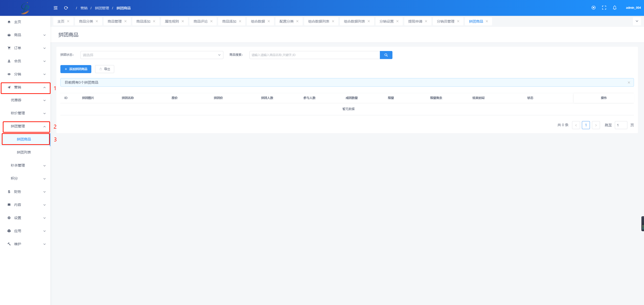Click page number 1 button
The image size is (644, 305).
click(586, 125)
